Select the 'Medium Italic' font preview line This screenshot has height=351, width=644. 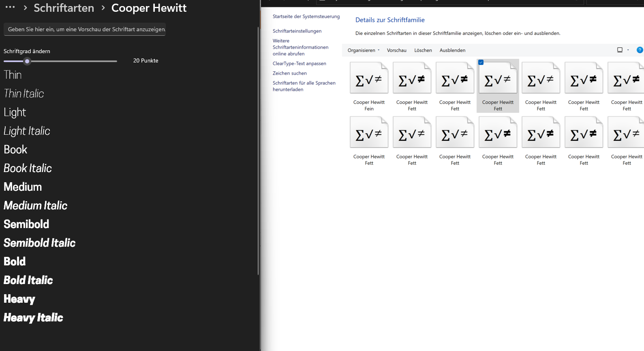[x=36, y=205]
